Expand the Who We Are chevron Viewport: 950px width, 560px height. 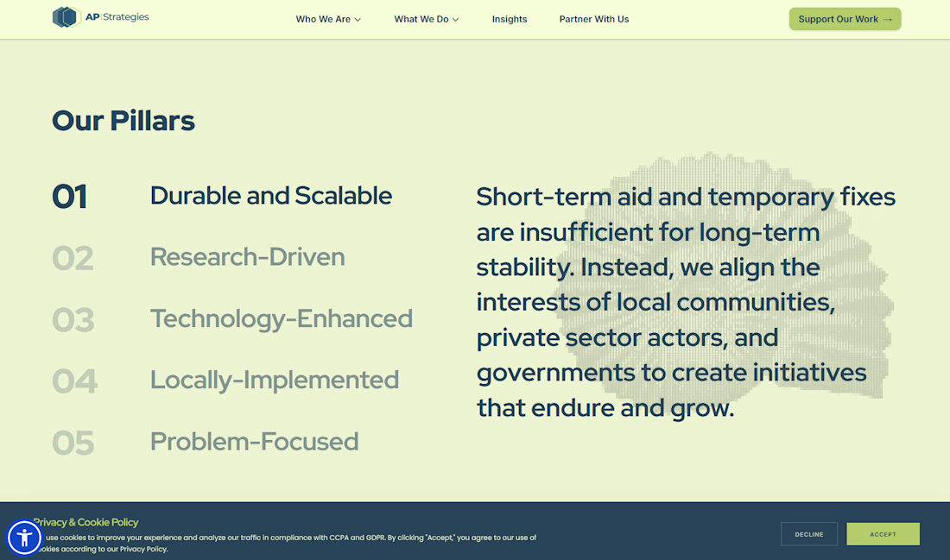(358, 19)
